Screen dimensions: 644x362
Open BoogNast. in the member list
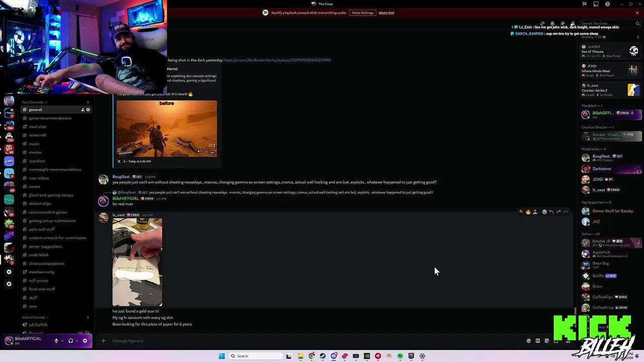tap(610, 158)
